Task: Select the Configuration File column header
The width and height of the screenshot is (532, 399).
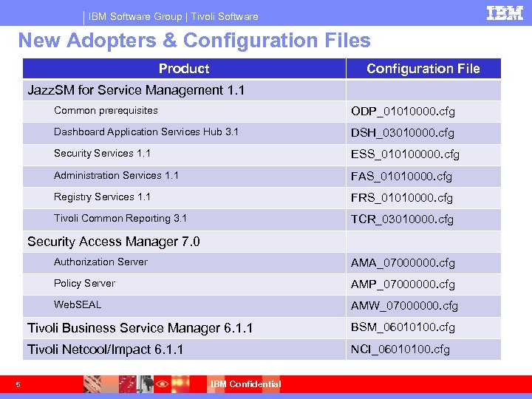Action: tap(423, 69)
